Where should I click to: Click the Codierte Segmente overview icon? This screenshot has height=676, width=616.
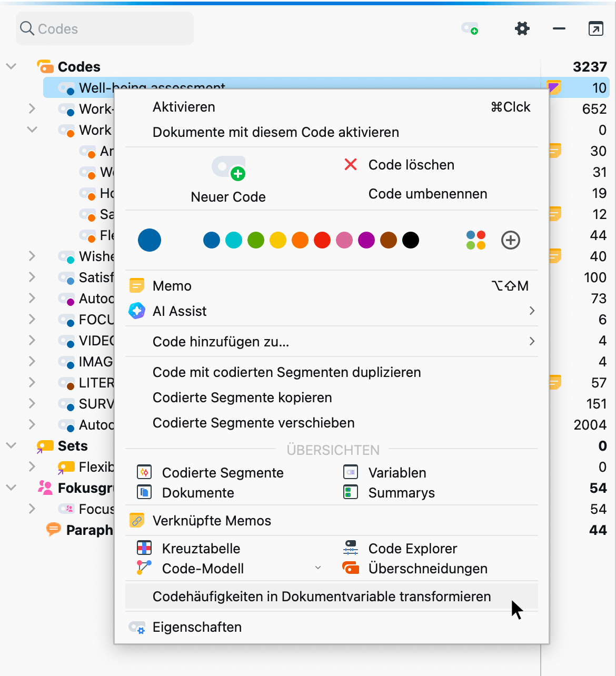coord(144,472)
